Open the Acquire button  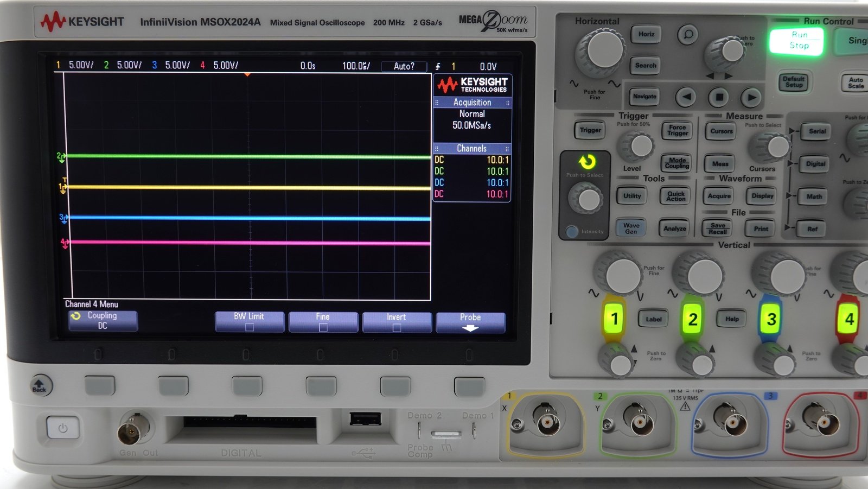[x=719, y=196]
